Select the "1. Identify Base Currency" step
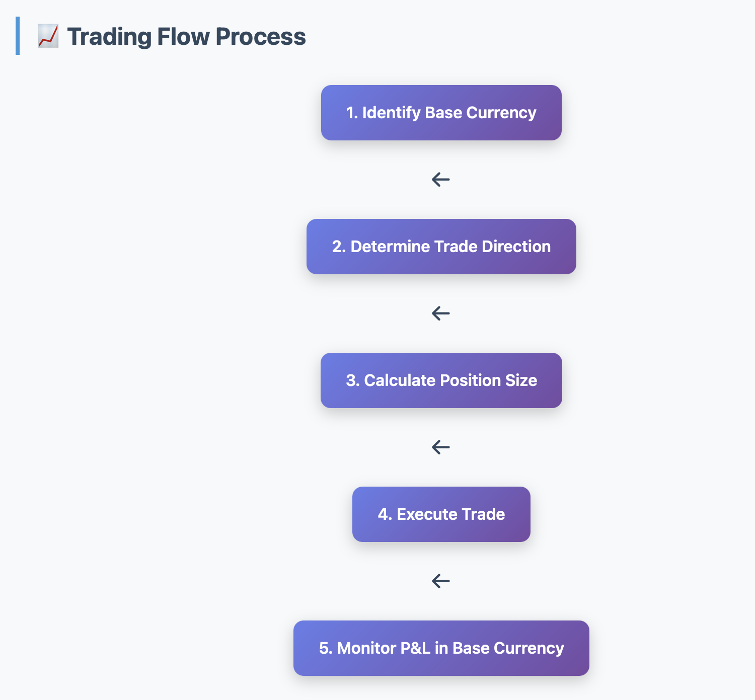The height and width of the screenshot is (700, 755). (x=441, y=113)
